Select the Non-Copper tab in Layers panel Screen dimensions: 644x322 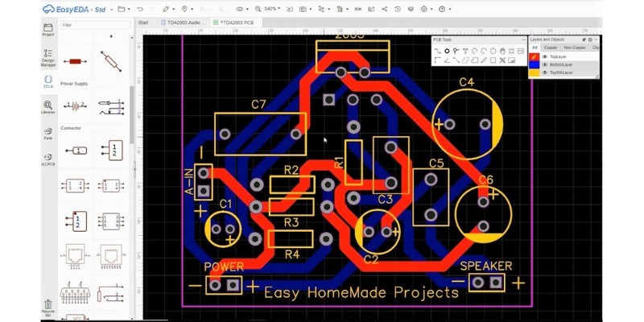tap(575, 47)
